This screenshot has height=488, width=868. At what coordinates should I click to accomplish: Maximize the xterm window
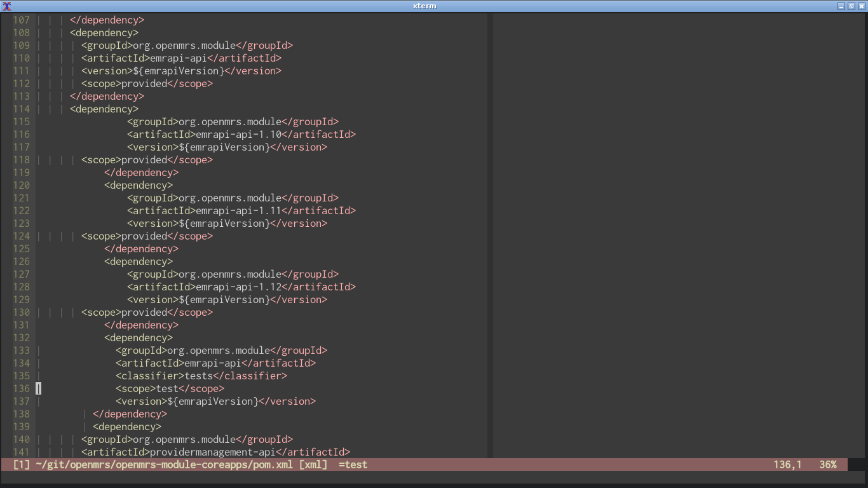tap(851, 6)
